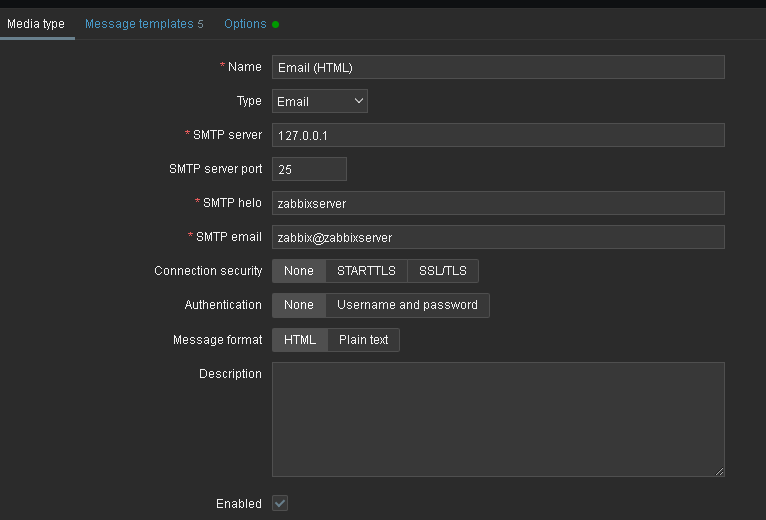Open the Options tab
This screenshot has height=520, width=766.
(245, 24)
